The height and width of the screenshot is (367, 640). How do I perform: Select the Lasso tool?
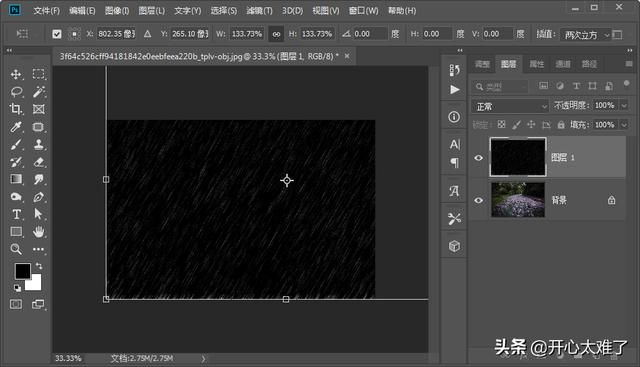[x=16, y=92]
